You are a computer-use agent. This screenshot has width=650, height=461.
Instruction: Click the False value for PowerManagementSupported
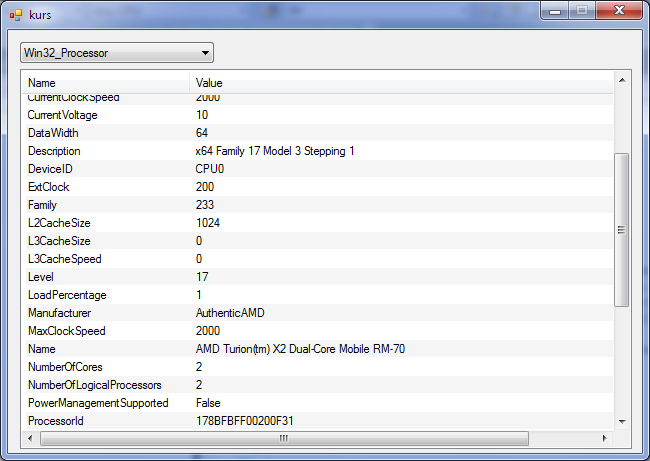point(208,403)
